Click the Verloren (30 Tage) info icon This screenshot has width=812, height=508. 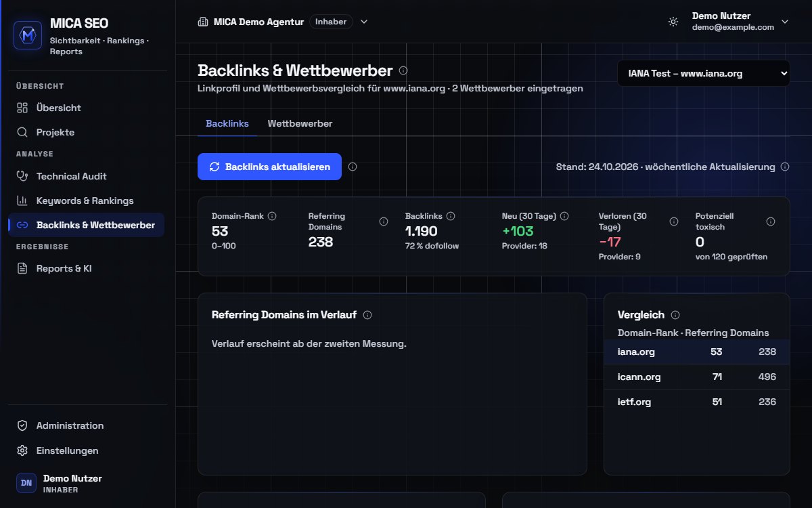click(674, 221)
